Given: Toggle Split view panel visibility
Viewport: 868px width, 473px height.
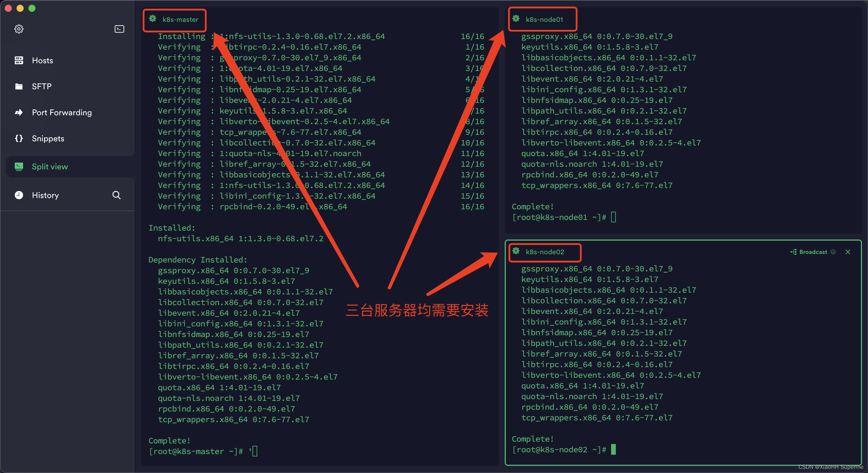Looking at the screenshot, I should coord(49,167).
